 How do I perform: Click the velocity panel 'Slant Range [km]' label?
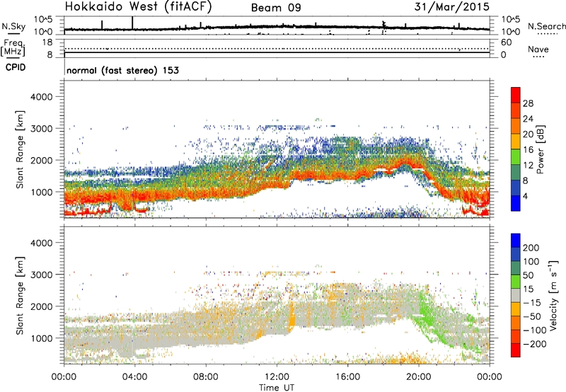[x=20, y=296]
